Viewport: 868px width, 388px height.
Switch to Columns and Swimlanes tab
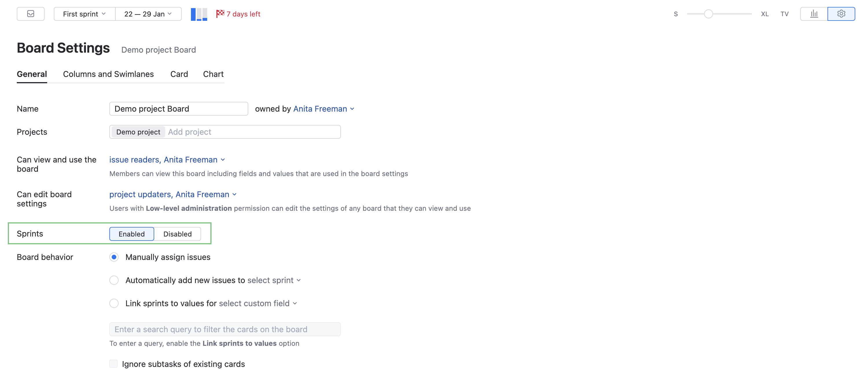[108, 74]
